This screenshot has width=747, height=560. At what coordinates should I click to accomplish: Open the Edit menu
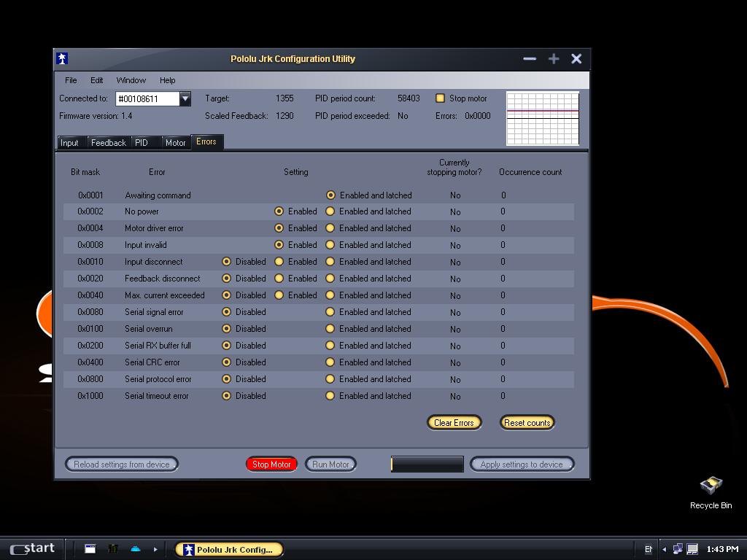coord(97,80)
